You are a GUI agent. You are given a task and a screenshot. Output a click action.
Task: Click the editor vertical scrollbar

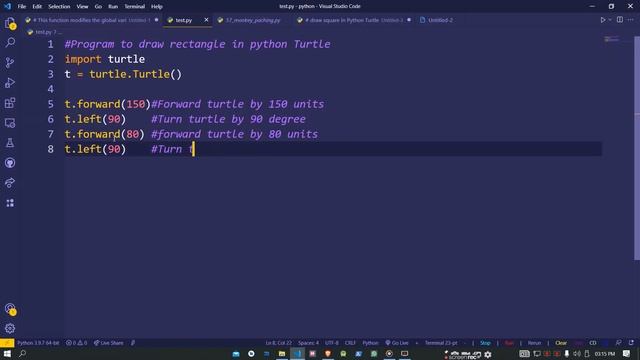tap(637, 147)
